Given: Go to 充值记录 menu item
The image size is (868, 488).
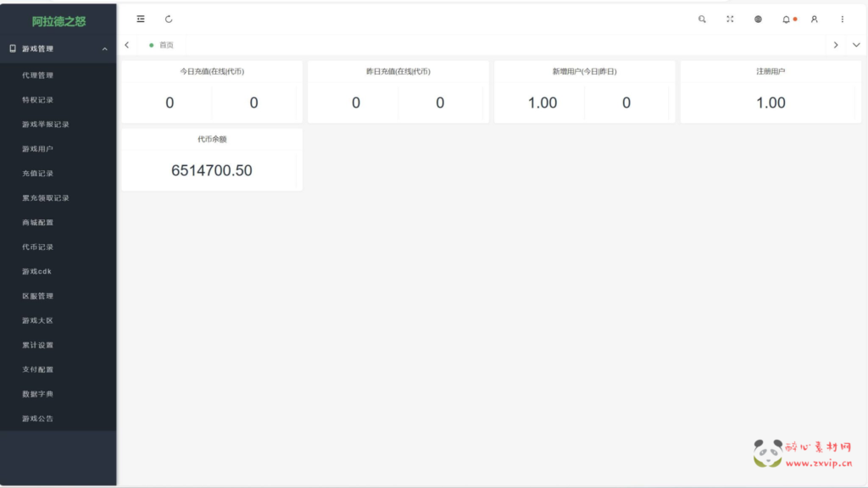Looking at the screenshot, I should (38, 174).
